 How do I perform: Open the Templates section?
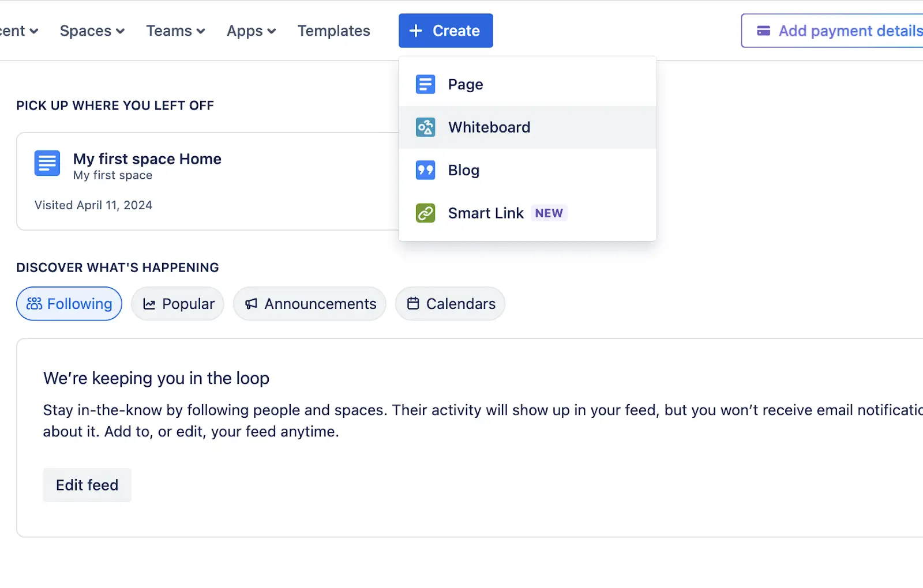pyautogui.click(x=333, y=31)
